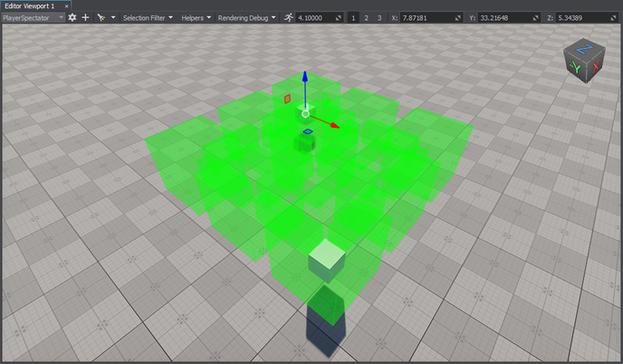
Task: Open the Selection Filter dropdown
Action: (148, 17)
